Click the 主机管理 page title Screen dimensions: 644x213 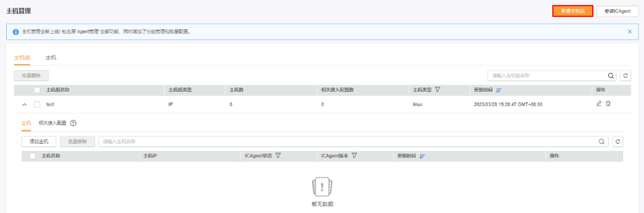[x=19, y=11]
